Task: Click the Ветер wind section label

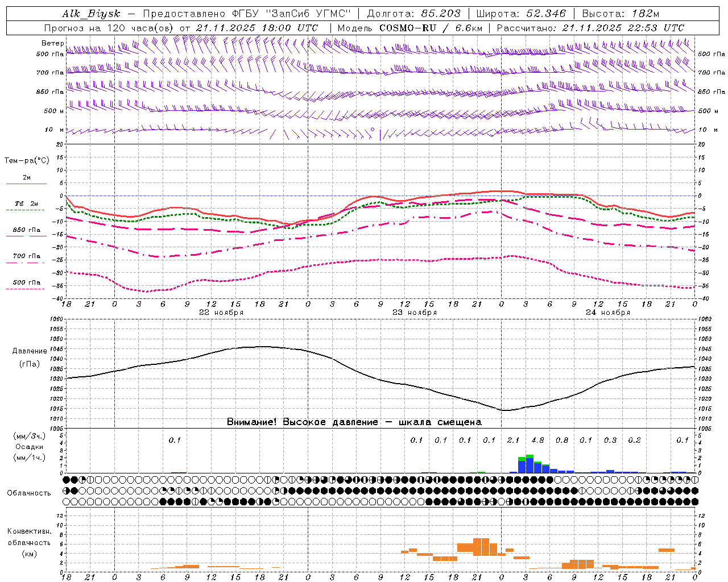Action: (52, 43)
